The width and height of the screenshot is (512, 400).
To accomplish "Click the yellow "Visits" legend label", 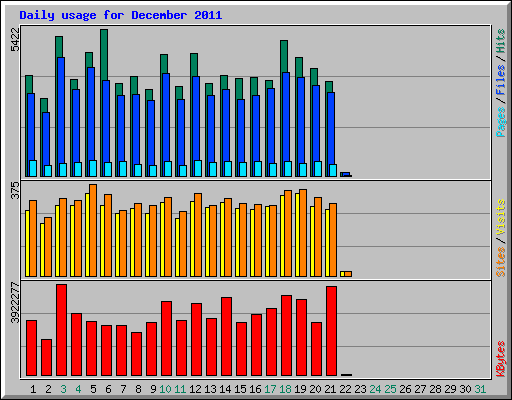I will pos(501,217).
